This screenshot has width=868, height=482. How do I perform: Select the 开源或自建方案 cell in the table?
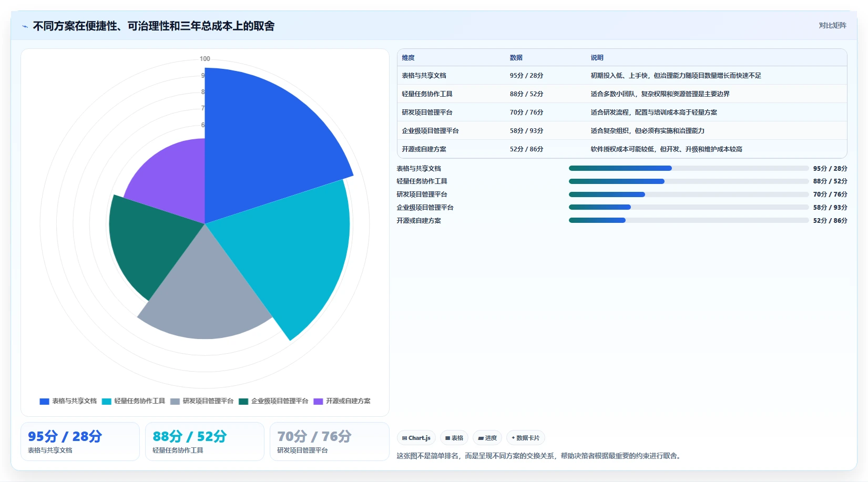click(424, 149)
